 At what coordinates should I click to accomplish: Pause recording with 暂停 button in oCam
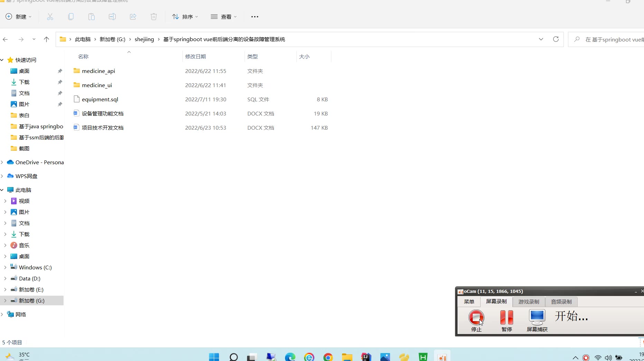[x=507, y=320]
